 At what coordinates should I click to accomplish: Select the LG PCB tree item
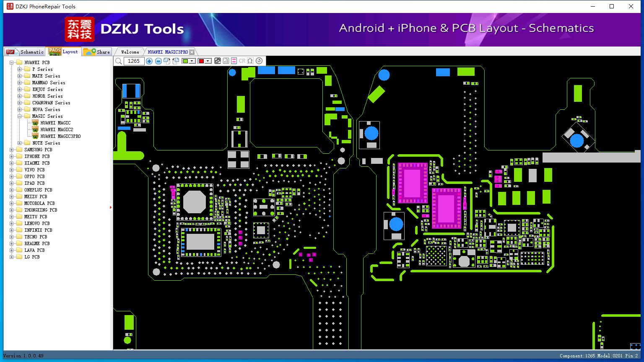tap(32, 257)
